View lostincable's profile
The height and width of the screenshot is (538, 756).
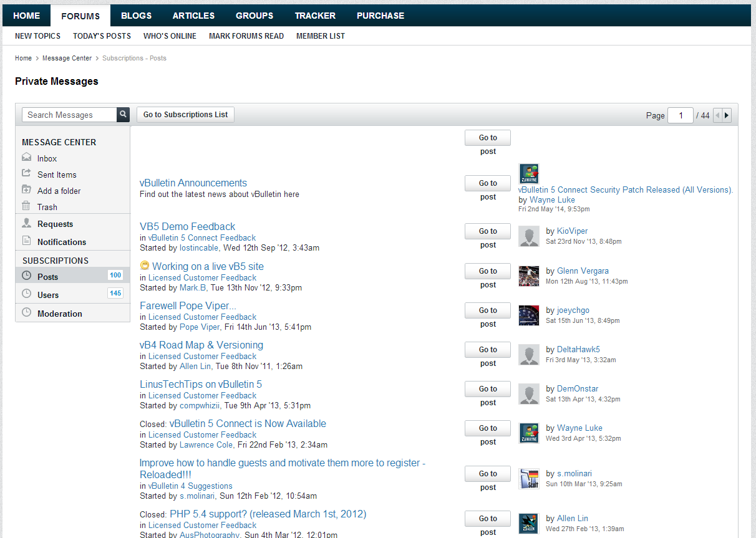(199, 247)
